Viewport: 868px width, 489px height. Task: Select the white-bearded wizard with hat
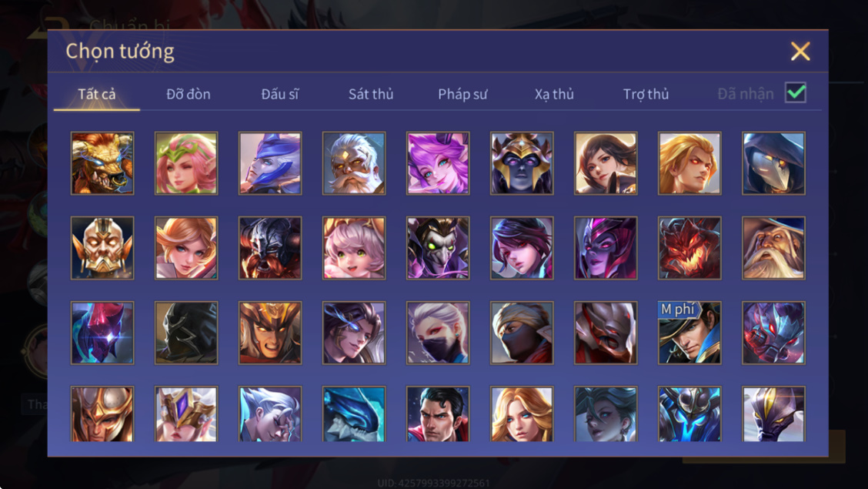[773, 248]
